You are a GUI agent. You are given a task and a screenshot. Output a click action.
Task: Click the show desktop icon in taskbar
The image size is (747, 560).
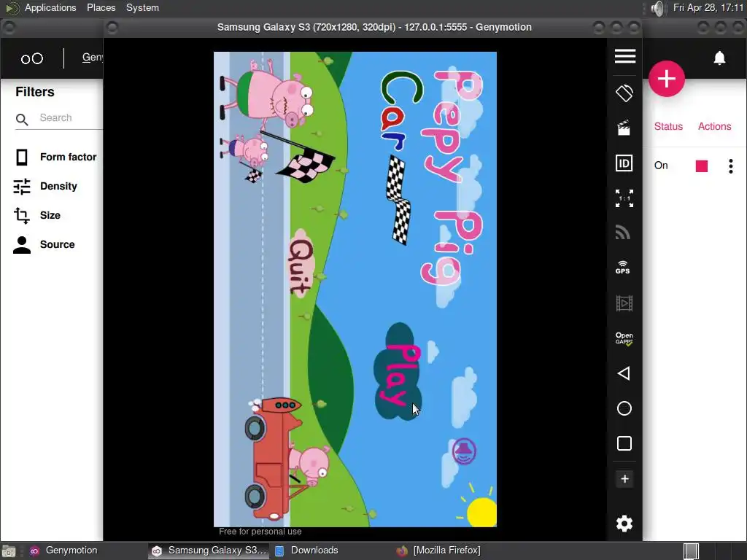[9, 551]
